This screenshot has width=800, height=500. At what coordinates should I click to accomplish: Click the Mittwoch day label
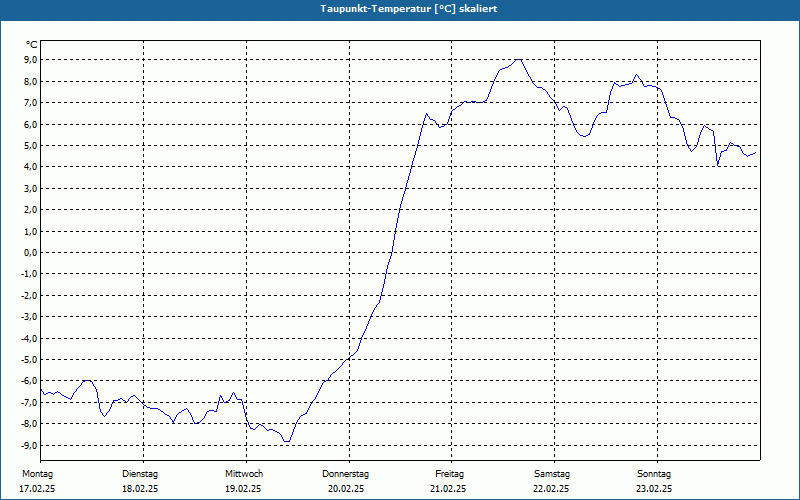coord(244,474)
